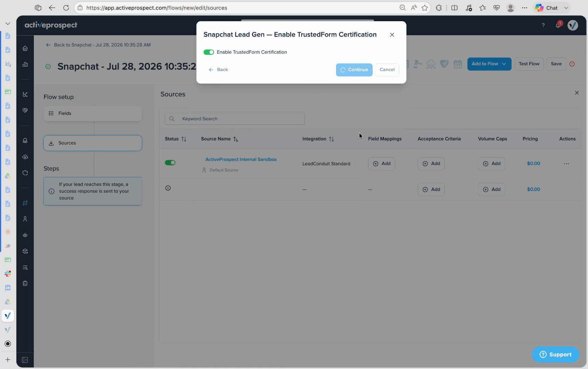Open the notifications bell

click(x=558, y=25)
